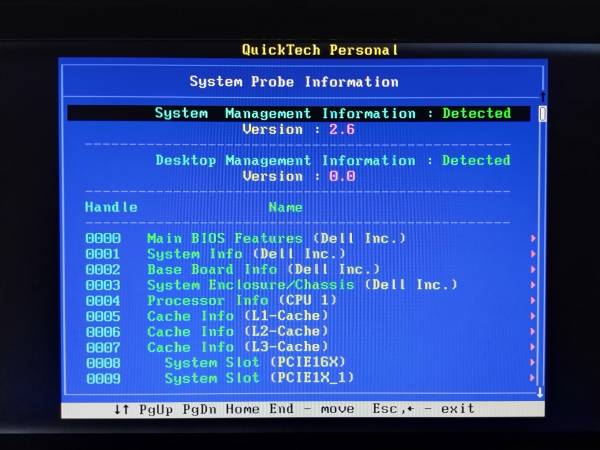The width and height of the screenshot is (600, 450).
Task: Select Cache Info (L1-Cache) entry
Action: pos(238,316)
